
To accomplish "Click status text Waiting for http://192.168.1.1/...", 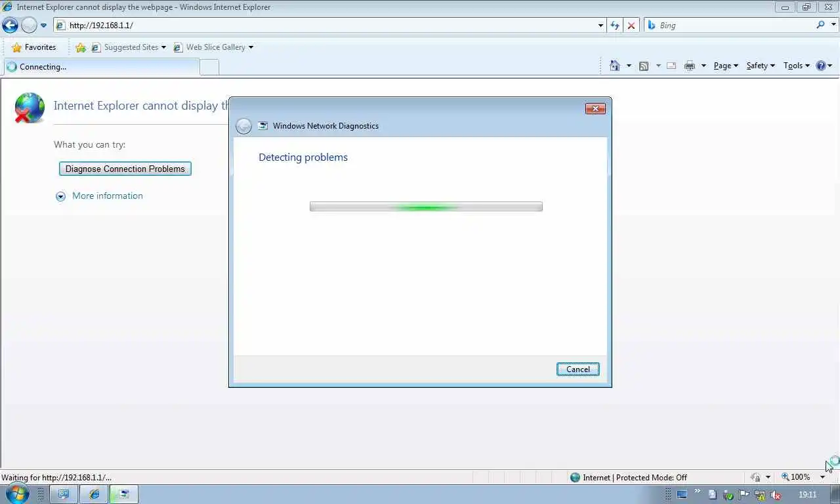I will tap(56, 478).
